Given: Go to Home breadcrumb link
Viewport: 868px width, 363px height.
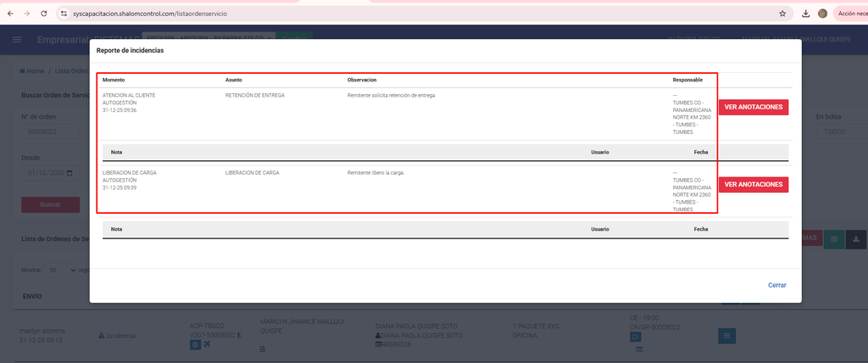Looking at the screenshot, I should point(32,71).
